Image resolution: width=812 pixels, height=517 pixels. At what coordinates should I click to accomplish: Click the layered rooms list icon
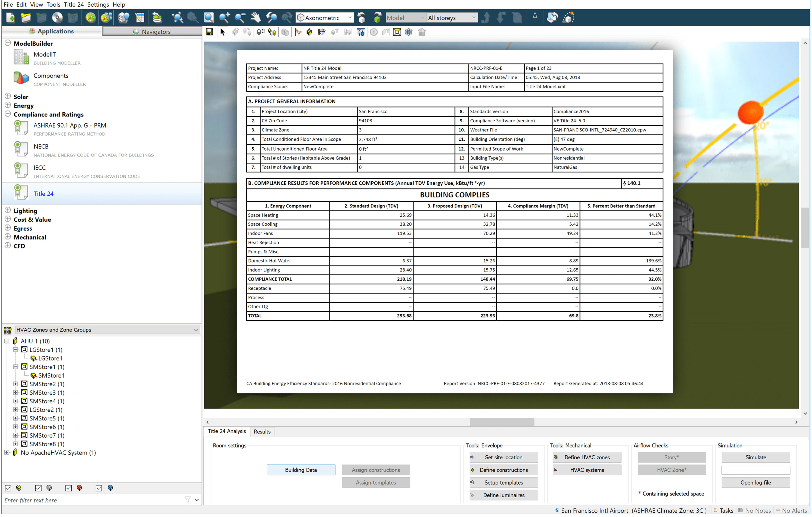click(260, 32)
